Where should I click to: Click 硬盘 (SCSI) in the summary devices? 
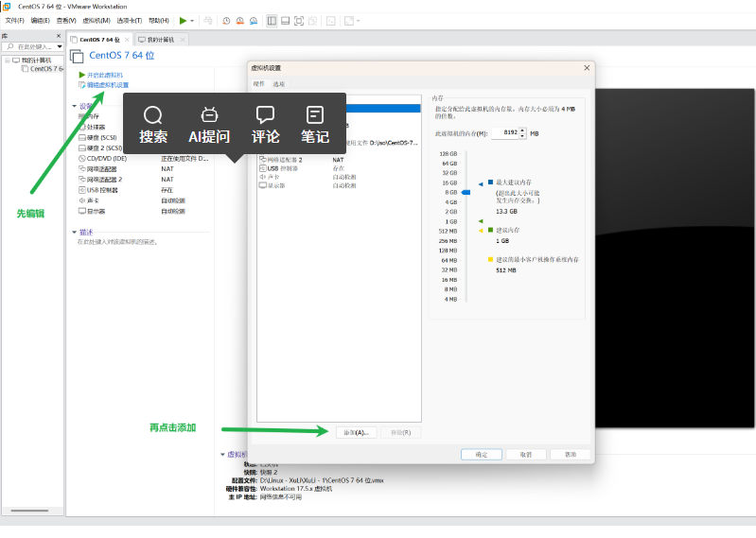coord(97,137)
